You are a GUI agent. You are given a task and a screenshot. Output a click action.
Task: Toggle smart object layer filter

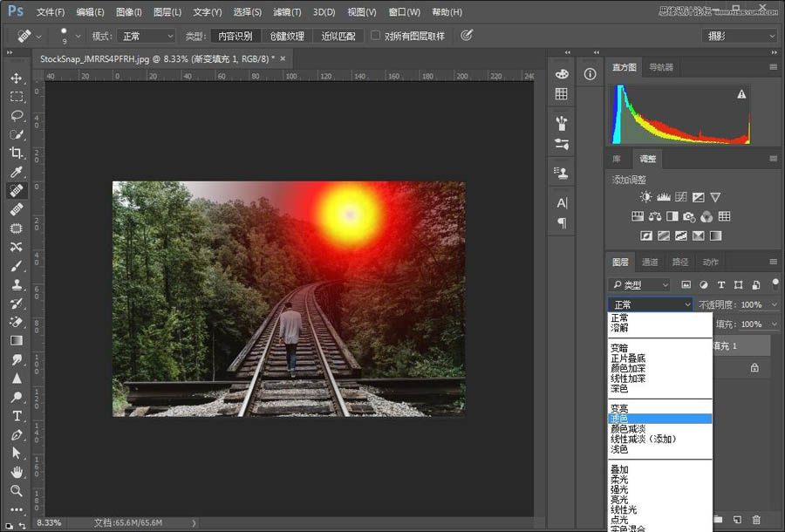coord(756,285)
